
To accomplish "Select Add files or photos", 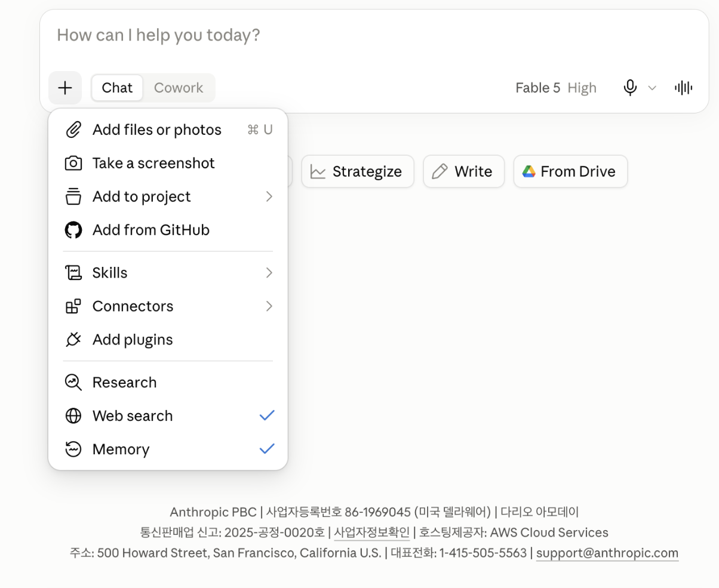I will click(x=168, y=130).
